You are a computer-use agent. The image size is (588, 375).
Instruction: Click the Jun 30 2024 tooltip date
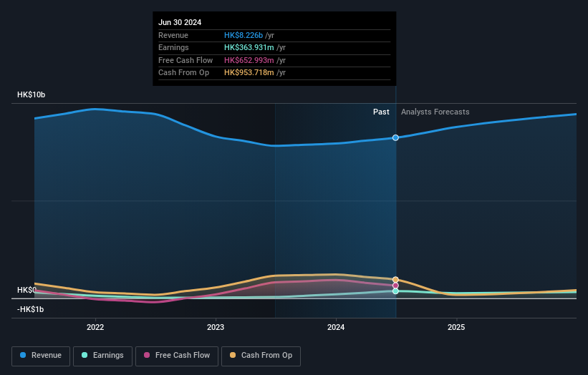pos(180,22)
